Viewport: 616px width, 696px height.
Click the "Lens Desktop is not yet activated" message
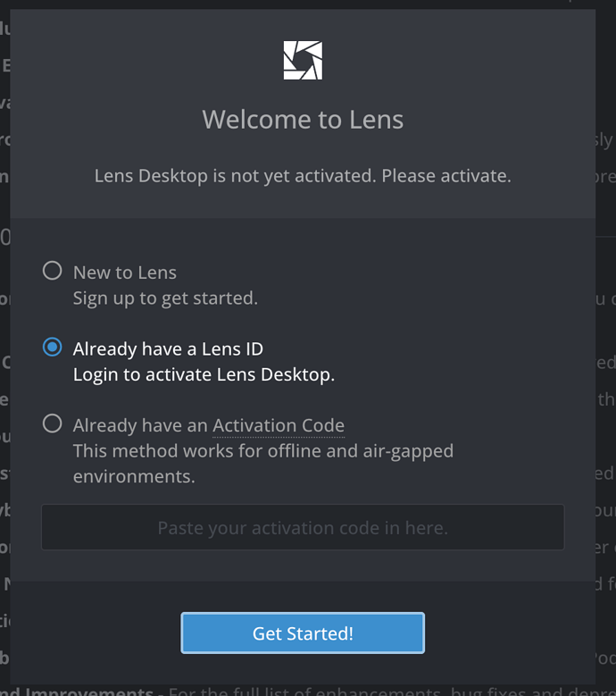(234, 176)
